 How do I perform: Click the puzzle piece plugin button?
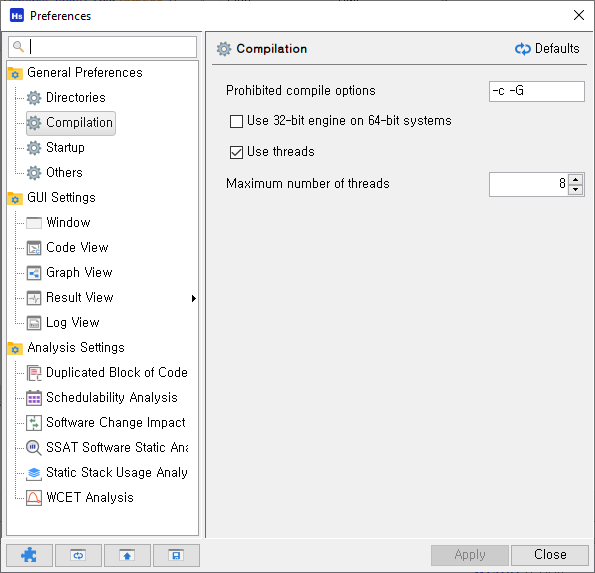(29, 555)
